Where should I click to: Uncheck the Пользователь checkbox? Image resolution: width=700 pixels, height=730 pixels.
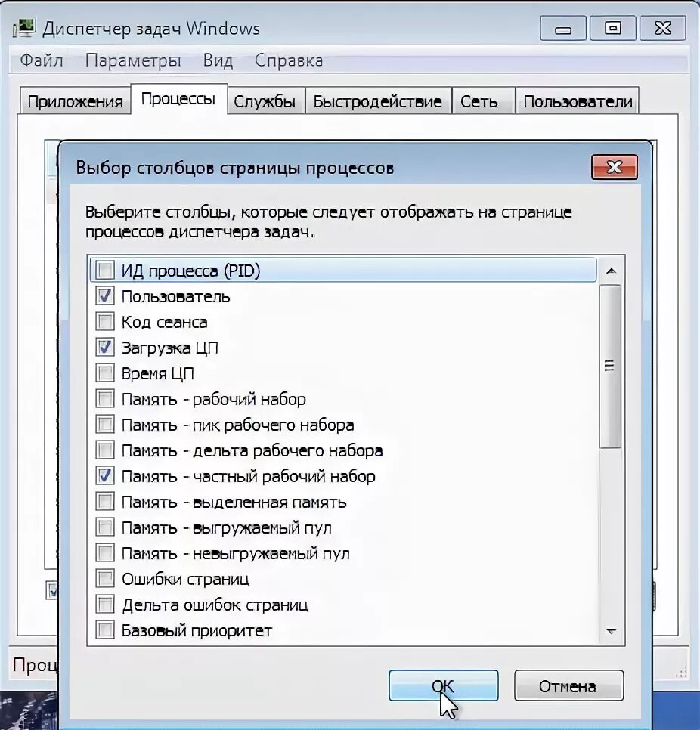coord(105,295)
